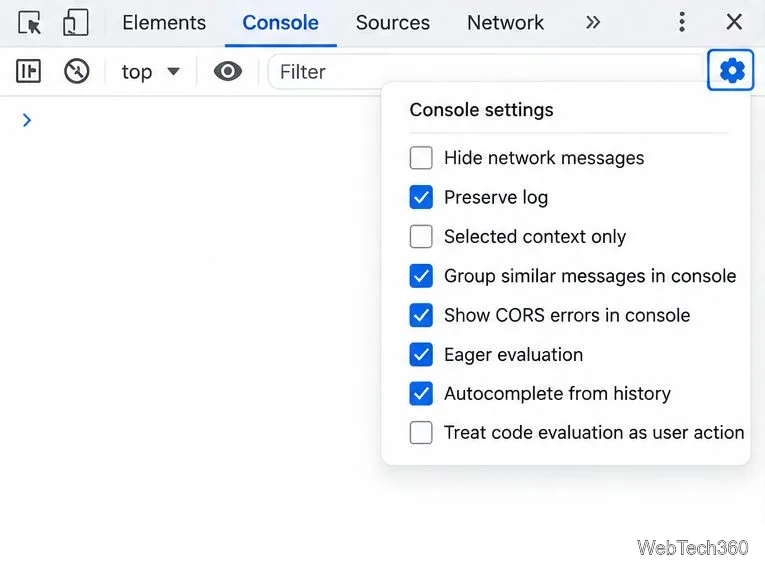Close the DevTools panel
The image size is (765, 574).
coord(734,22)
